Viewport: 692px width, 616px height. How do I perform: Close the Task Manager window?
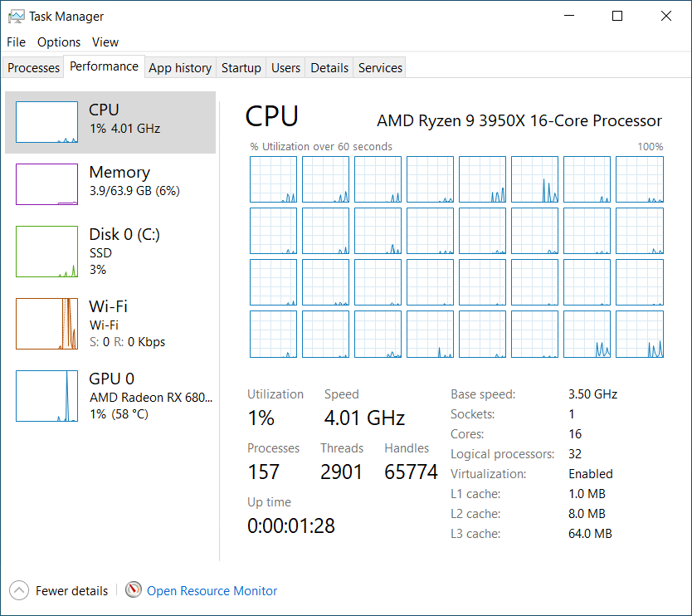[x=666, y=16]
